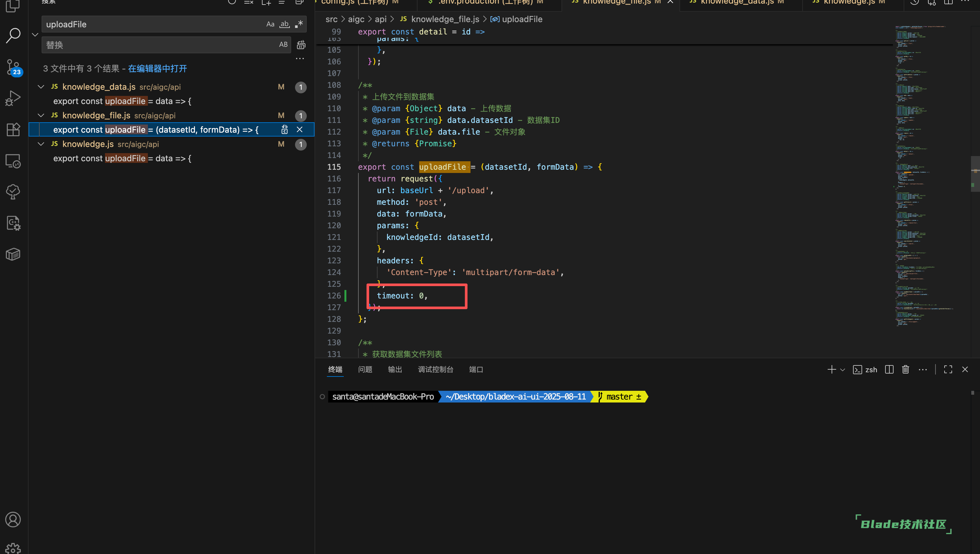Open the tree-shaped AI assistant icon in activity bar
This screenshot has height=554, width=980.
pos(13,191)
